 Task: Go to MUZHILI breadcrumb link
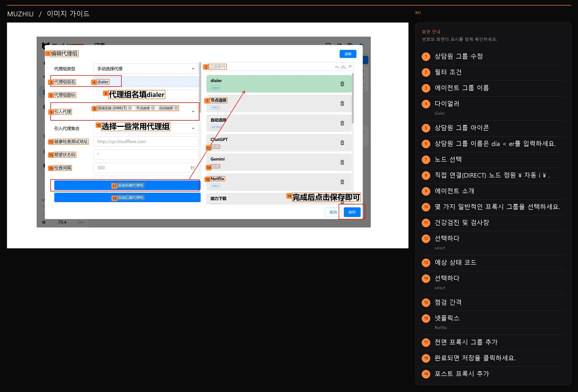click(x=21, y=14)
